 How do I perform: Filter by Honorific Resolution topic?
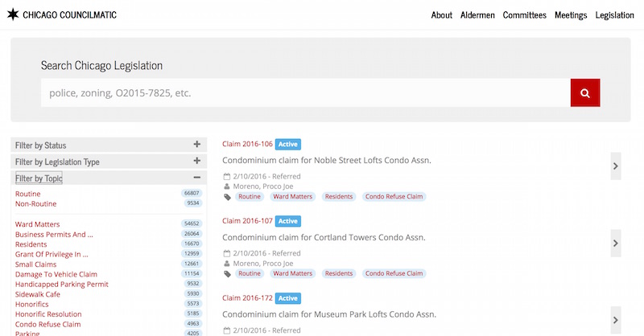coord(48,313)
